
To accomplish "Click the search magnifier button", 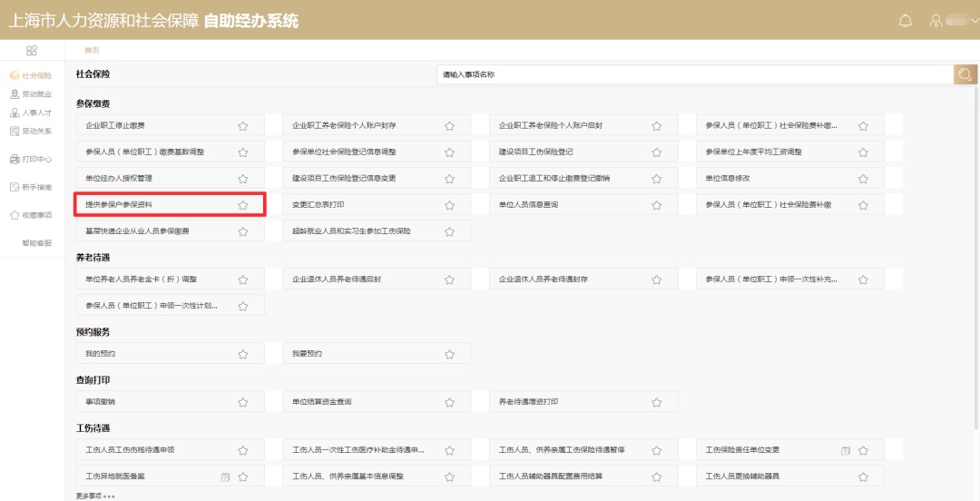I will (965, 74).
